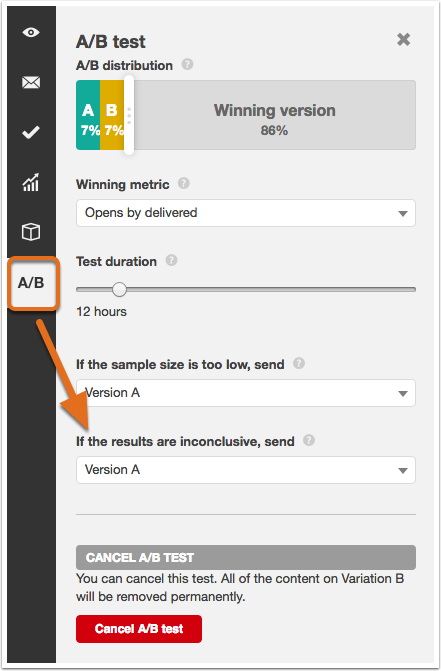Select the A/B tab in sidebar
The height and width of the screenshot is (671, 441).
[x=31, y=283]
